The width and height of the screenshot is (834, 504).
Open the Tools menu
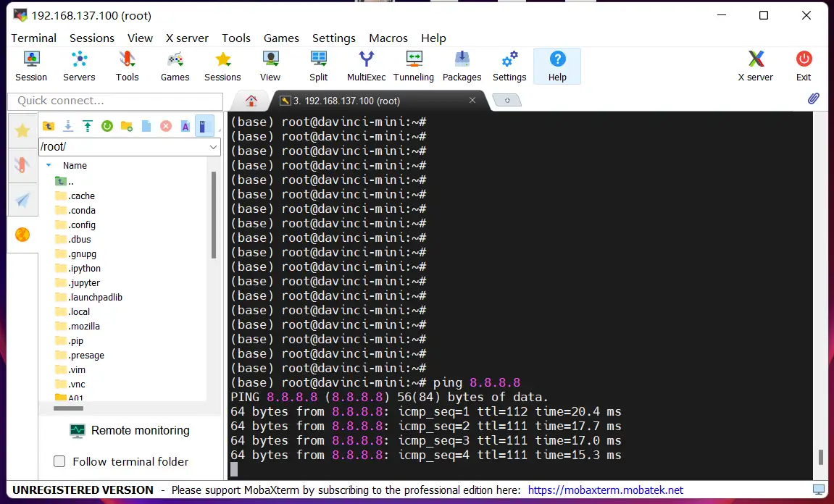click(236, 38)
